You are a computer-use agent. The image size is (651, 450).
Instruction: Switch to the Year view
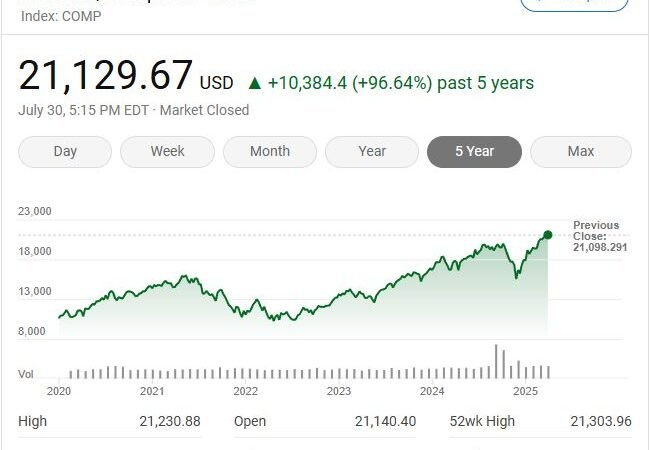point(372,152)
